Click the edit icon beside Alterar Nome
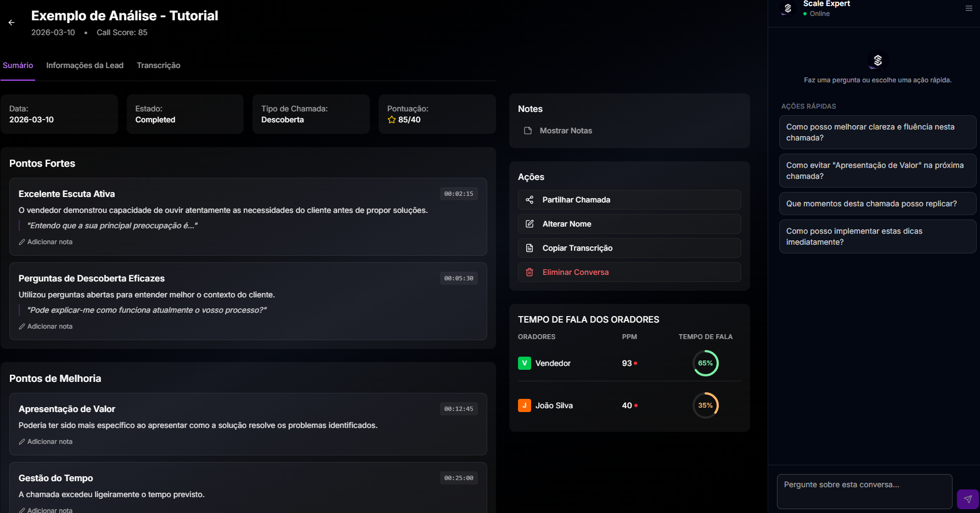980x513 pixels. click(x=530, y=224)
